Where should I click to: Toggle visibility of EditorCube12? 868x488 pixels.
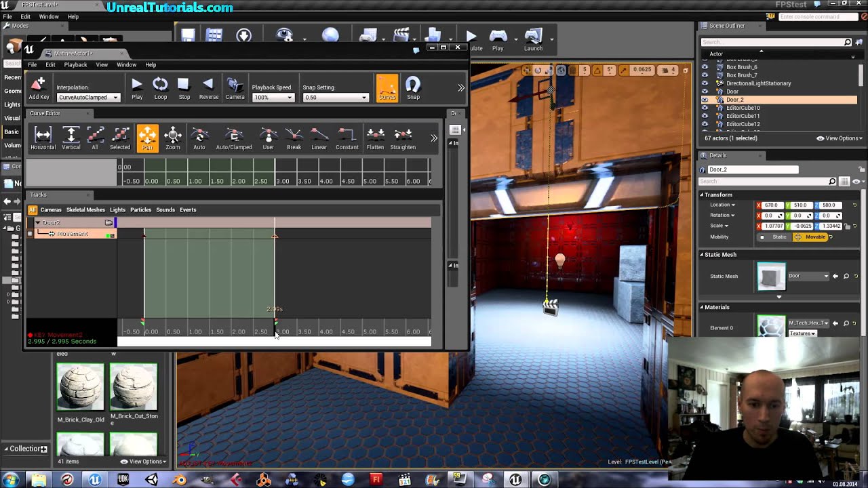(x=705, y=124)
